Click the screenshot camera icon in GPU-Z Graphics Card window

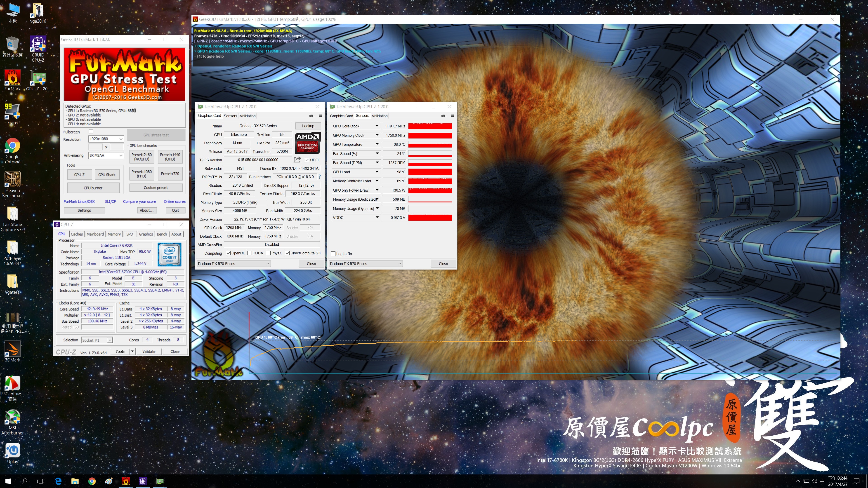pyautogui.click(x=311, y=115)
